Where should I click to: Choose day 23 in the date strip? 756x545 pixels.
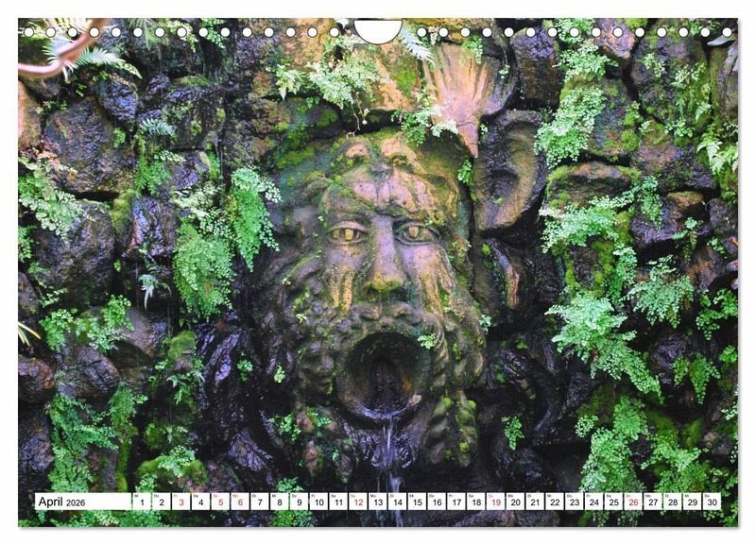[x=574, y=502]
